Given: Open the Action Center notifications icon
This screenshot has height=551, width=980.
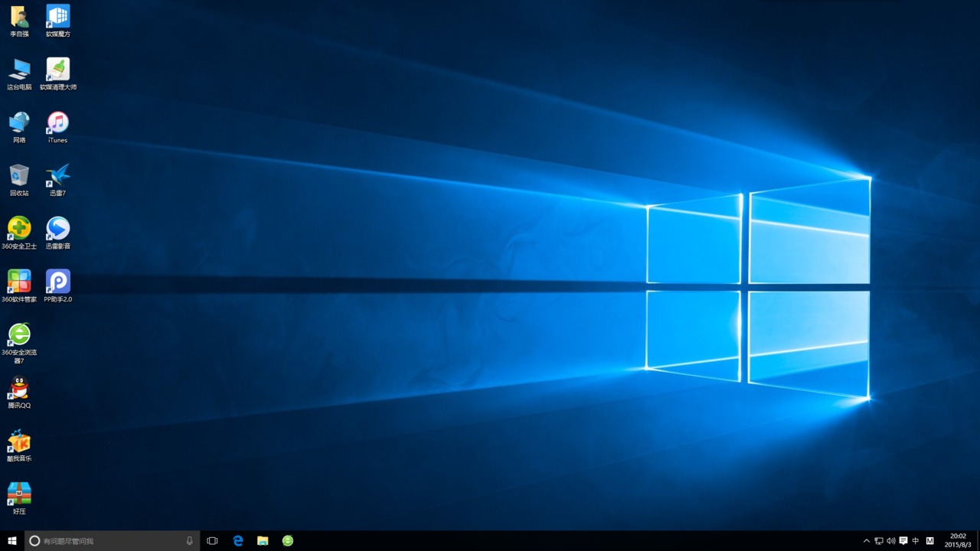Looking at the screenshot, I should (903, 541).
